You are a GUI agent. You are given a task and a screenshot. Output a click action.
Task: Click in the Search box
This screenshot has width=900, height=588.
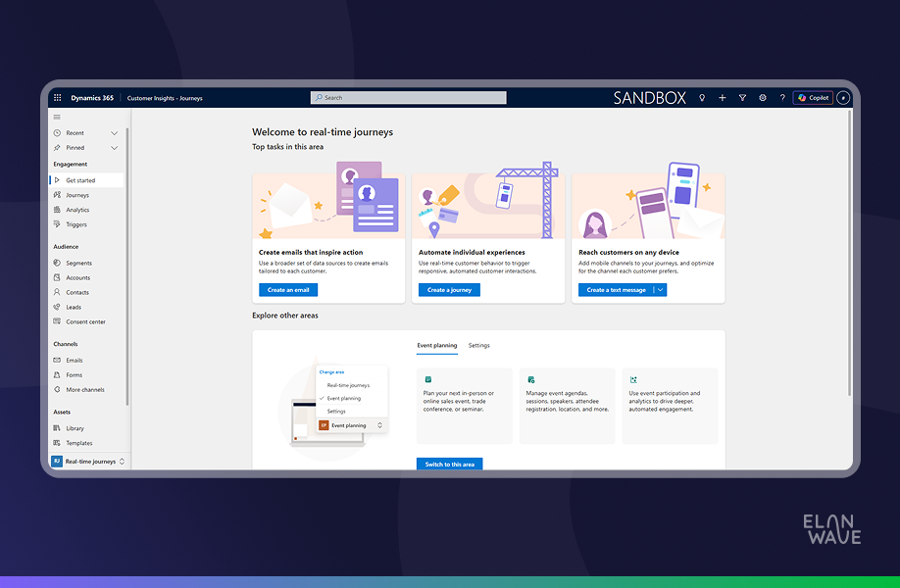click(x=409, y=98)
